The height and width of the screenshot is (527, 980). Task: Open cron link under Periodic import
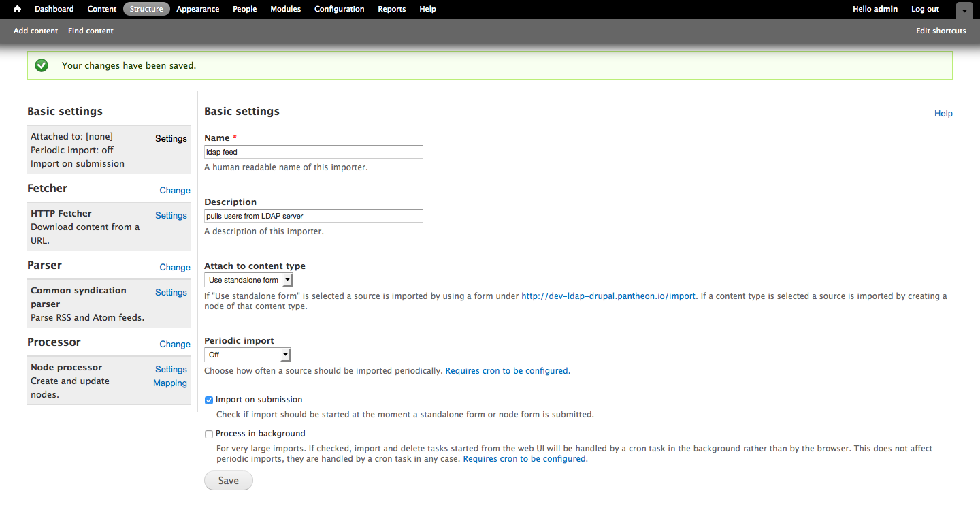click(507, 371)
